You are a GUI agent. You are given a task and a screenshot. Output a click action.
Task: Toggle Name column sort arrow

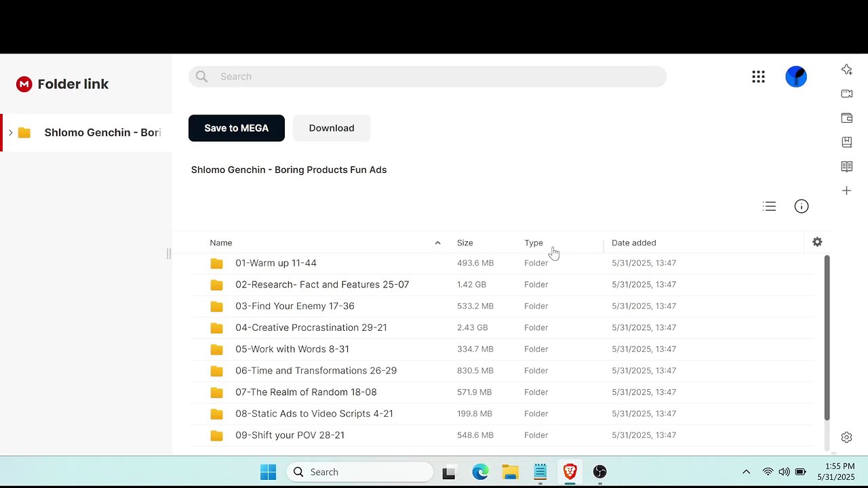(x=437, y=243)
